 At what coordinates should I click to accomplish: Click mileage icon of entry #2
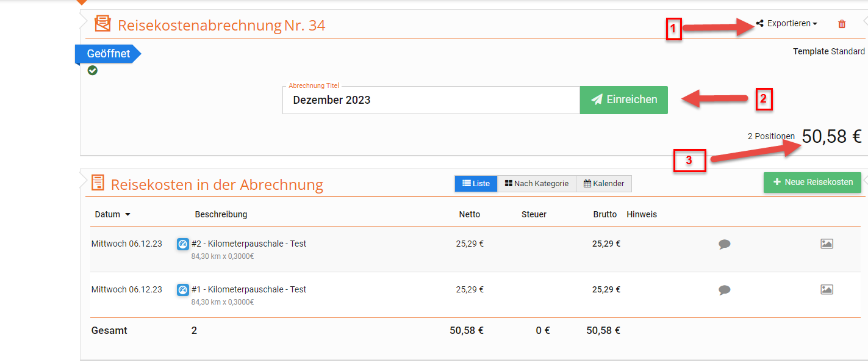182,244
